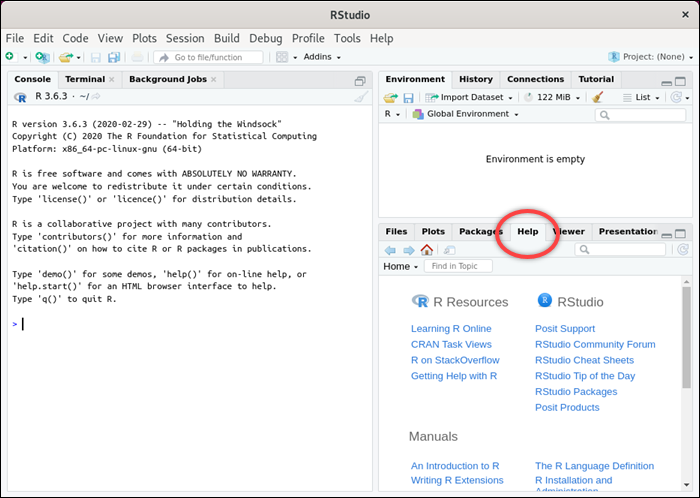The height and width of the screenshot is (498, 700).
Task: Switch to the Terminal tab
Action: pos(85,79)
